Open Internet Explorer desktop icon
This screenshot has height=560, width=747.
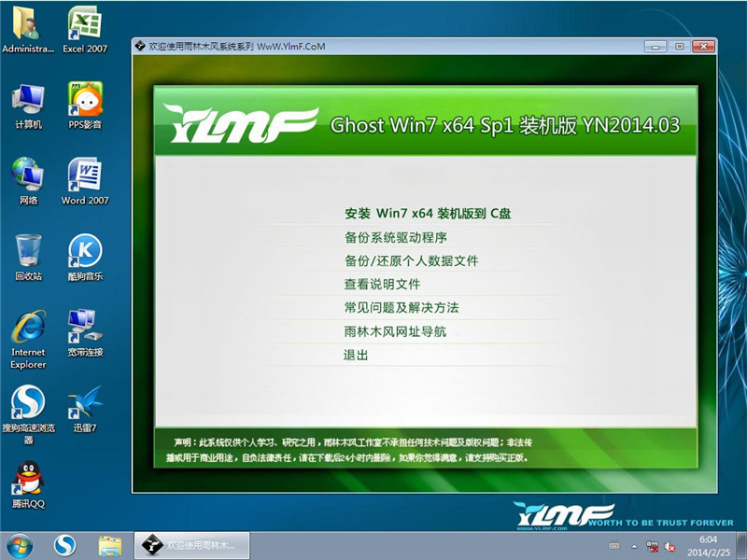pyautogui.click(x=28, y=338)
